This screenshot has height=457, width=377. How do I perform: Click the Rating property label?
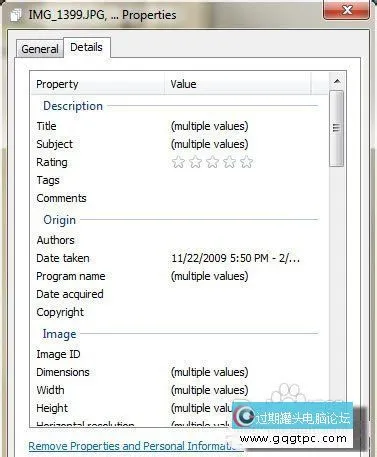pos(52,162)
